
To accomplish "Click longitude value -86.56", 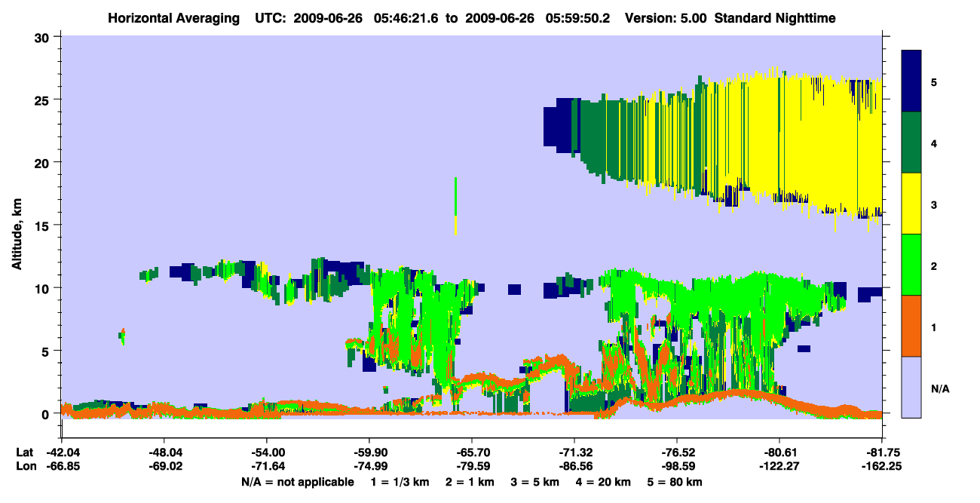I will 574,466.
